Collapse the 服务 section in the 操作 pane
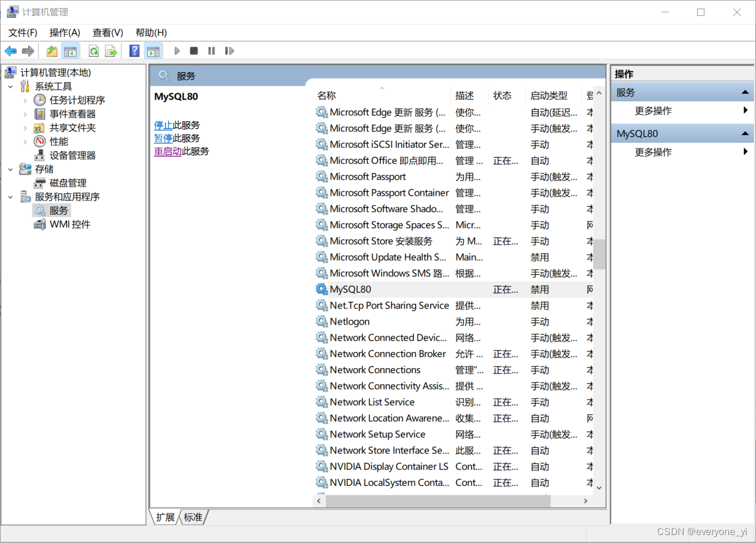This screenshot has height=543, width=756. click(x=745, y=93)
